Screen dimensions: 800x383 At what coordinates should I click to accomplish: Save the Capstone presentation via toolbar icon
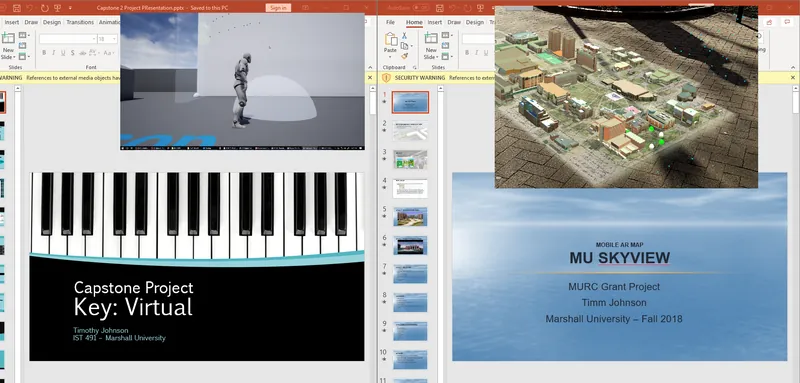[16, 8]
